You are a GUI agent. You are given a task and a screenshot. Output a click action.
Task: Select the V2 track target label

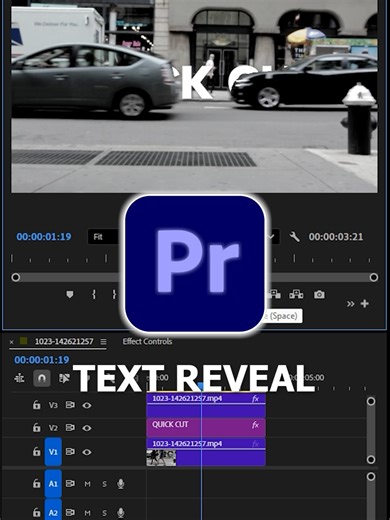pyautogui.click(x=53, y=428)
